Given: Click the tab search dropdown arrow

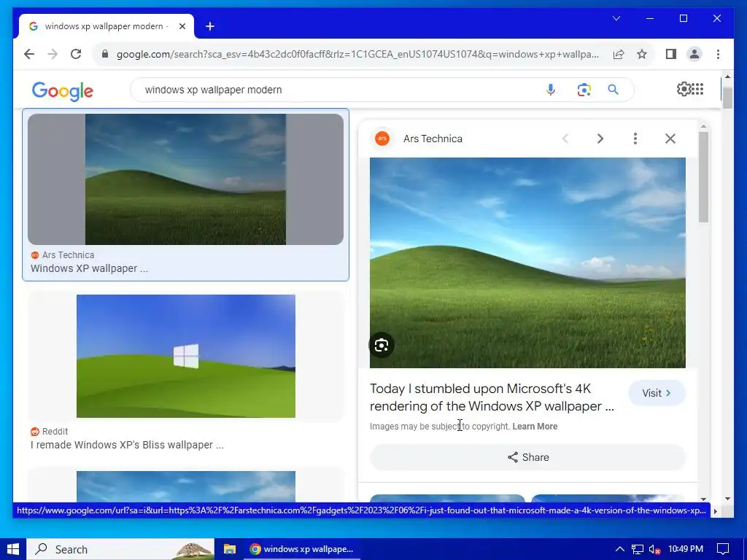Looking at the screenshot, I should 616,18.
